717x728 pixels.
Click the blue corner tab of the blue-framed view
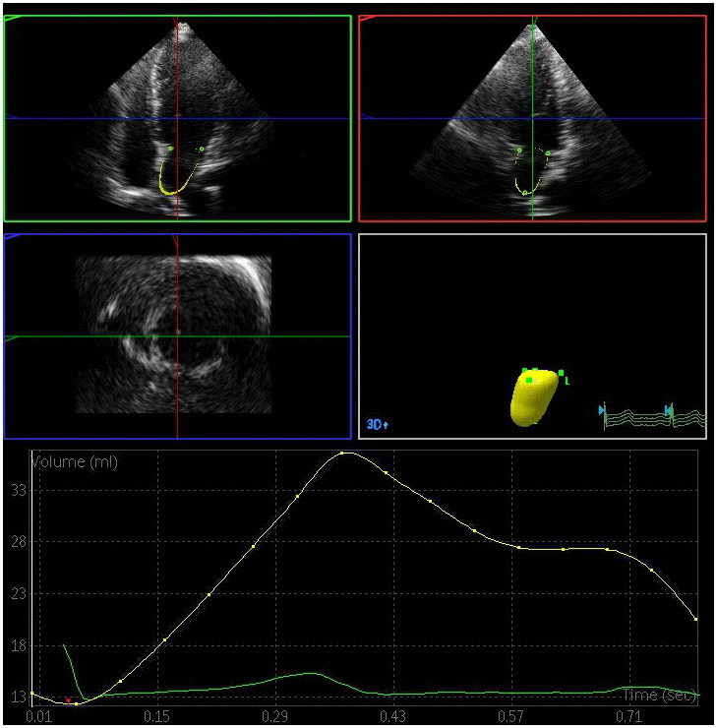coord(11,237)
